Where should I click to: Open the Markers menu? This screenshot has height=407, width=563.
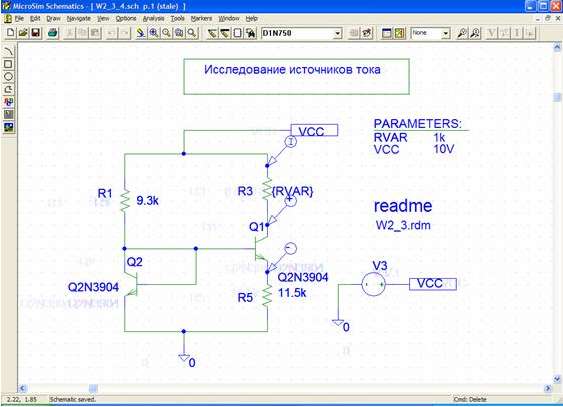(x=201, y=18)
